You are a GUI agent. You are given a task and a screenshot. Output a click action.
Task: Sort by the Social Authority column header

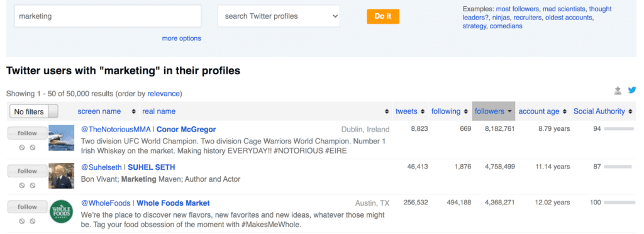(599, 111)
